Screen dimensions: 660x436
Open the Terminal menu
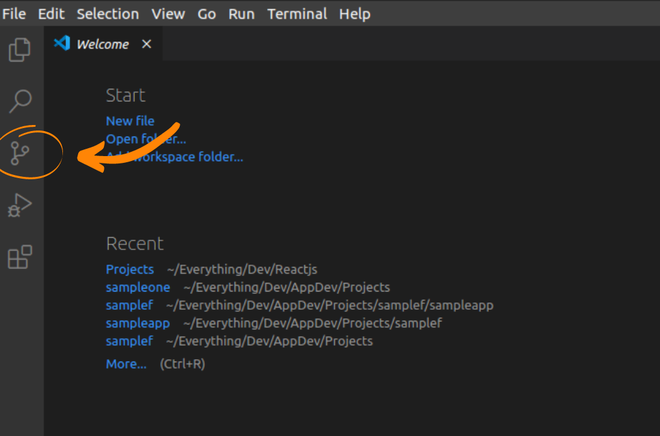click(297, 14)
